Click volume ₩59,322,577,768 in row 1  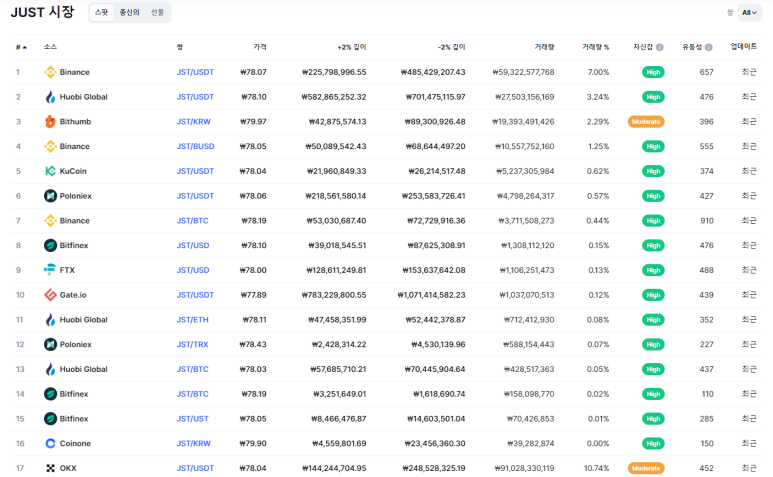[x=523, y=72]
